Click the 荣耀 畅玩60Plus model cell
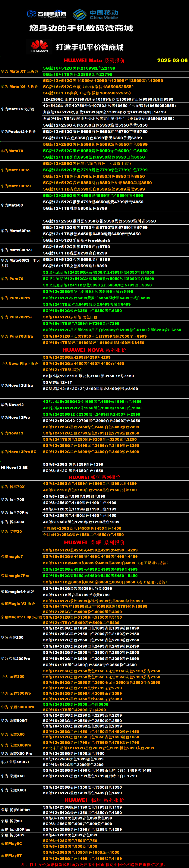Viewport: 189px width, 868px height. 21,810
